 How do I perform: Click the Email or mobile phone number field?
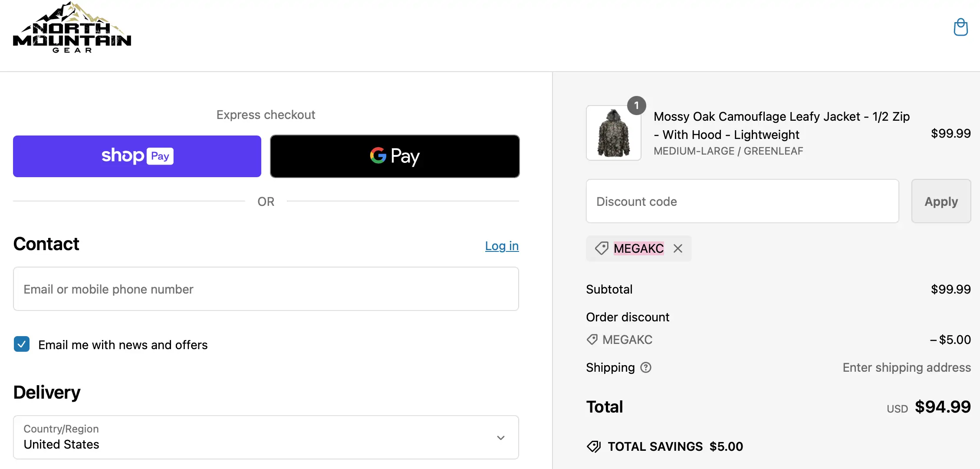tap(266, 289)
